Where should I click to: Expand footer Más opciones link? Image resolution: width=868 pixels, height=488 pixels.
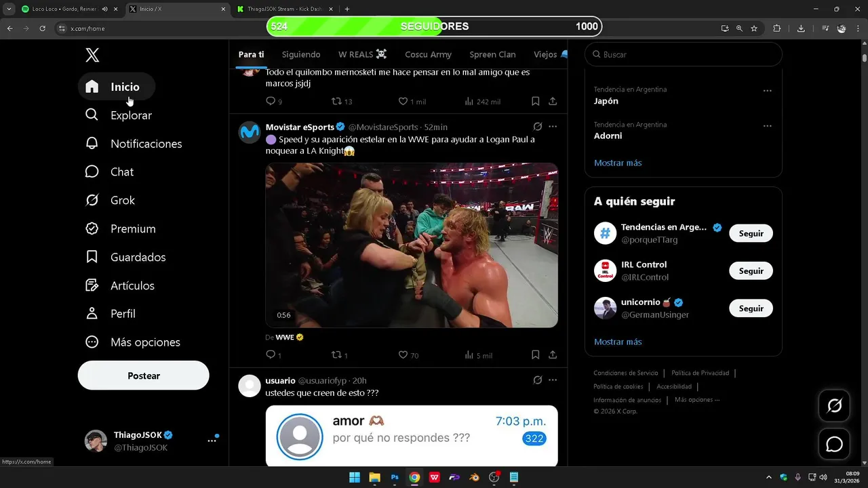[x=697, y=400]
